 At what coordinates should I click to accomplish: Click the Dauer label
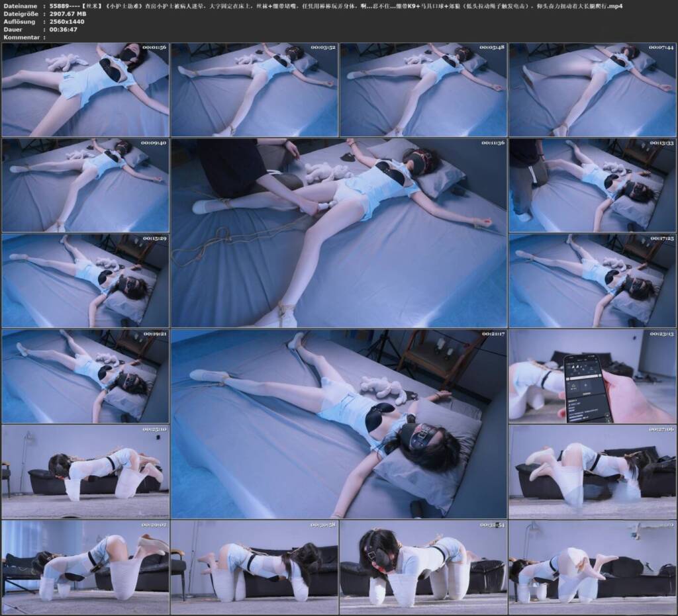[13, 29]
